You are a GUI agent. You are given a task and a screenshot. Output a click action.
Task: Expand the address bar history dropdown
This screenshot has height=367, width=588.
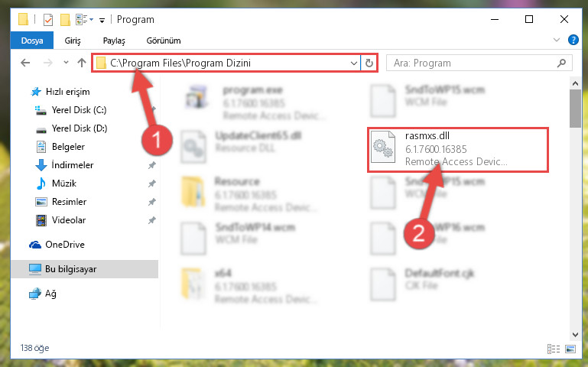(x=353, y=63)
